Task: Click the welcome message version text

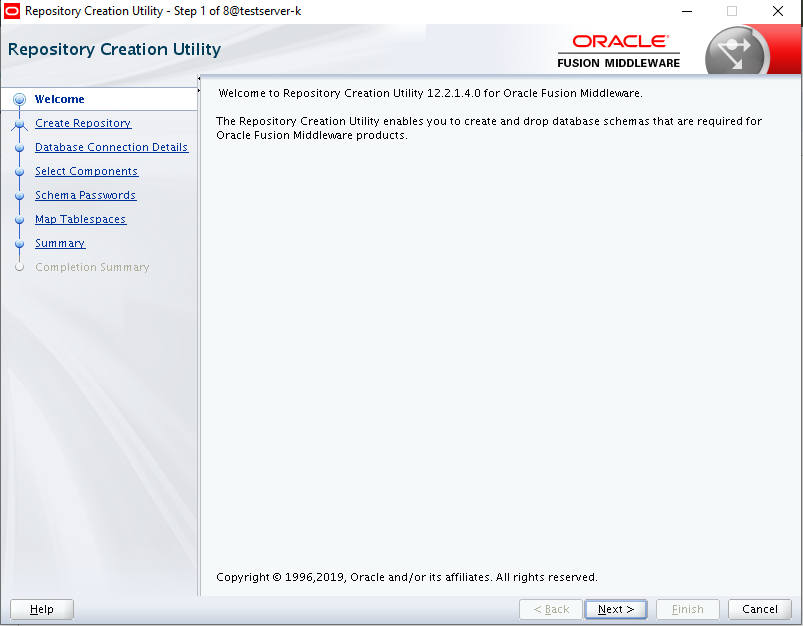Action: pyautogui.click(x=430, y=93)
